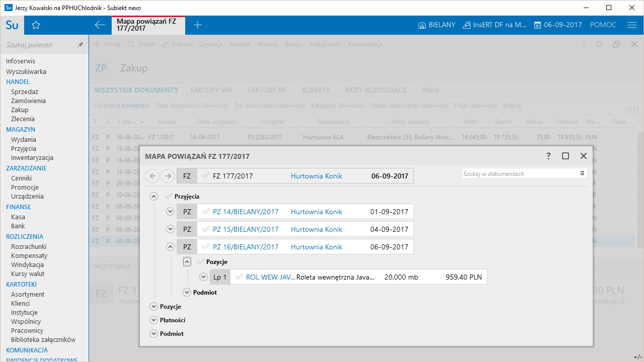Open PZ 15/BIELANY/2017 document link

coord(246,229)
